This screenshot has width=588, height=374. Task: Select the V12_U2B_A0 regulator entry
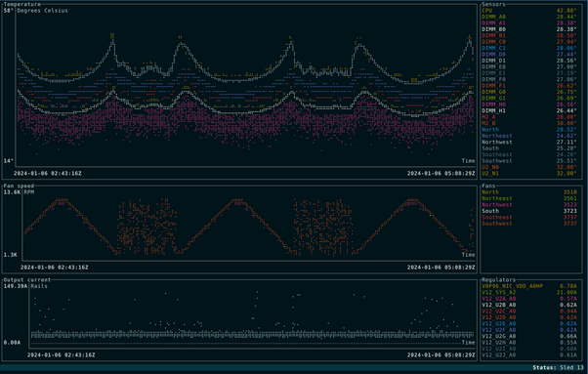(529, 305)
